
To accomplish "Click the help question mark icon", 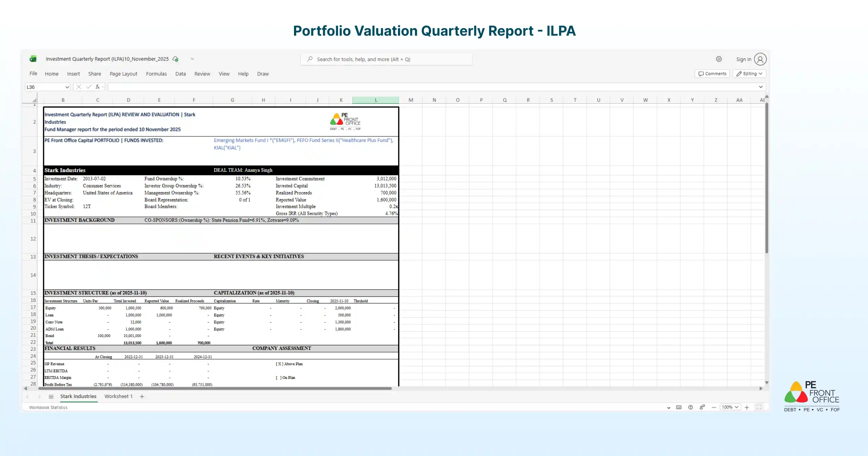I will [x=690, y=407].
